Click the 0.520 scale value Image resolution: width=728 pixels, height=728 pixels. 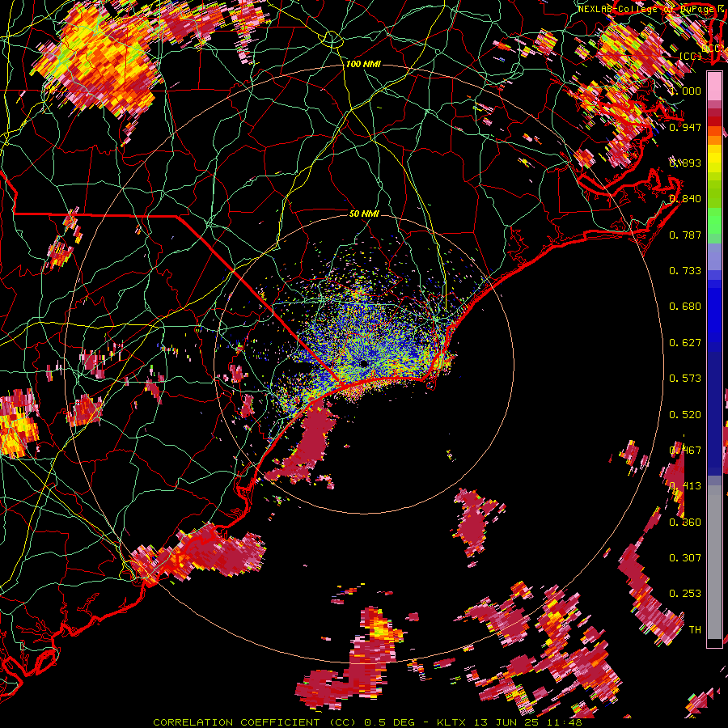tap(685, 414)
